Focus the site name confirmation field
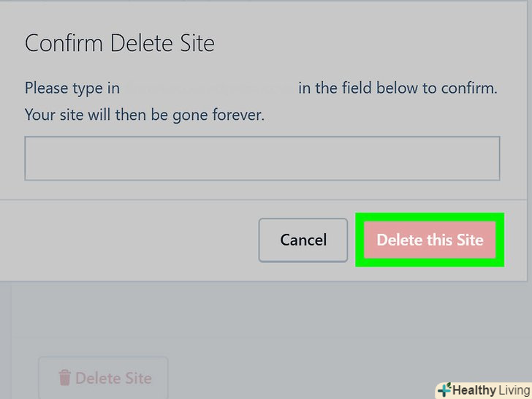 tap(262, 158)
